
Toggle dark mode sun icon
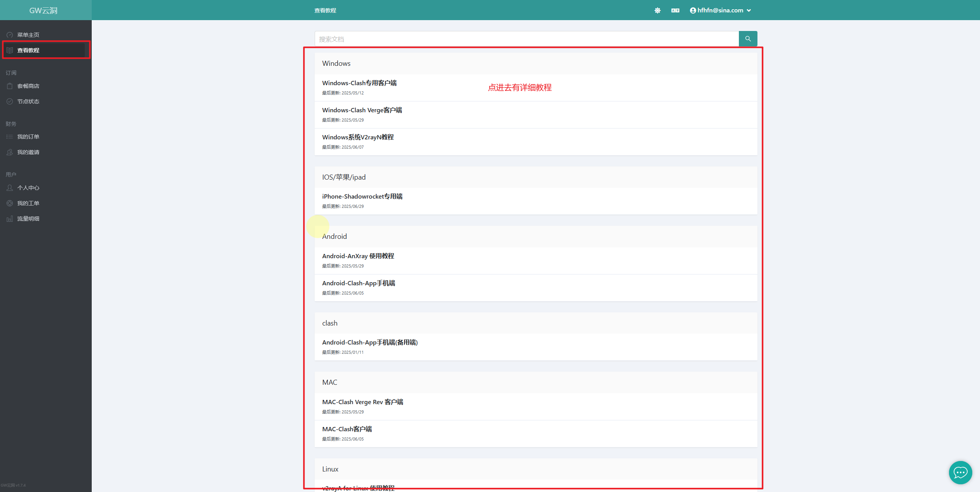click(657, 10)
